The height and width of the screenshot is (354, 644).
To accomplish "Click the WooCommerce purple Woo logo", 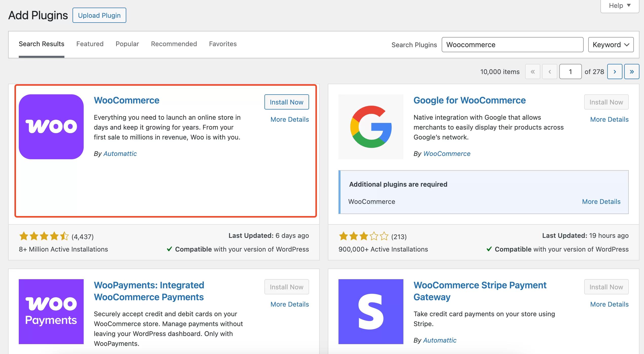I will point(51,127).
